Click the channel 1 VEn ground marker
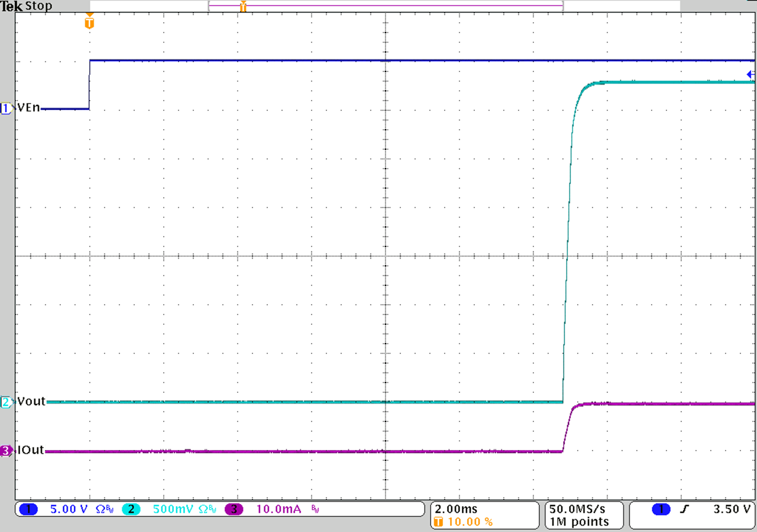Viewport: 757px width, 532px height. pos(6,109)
